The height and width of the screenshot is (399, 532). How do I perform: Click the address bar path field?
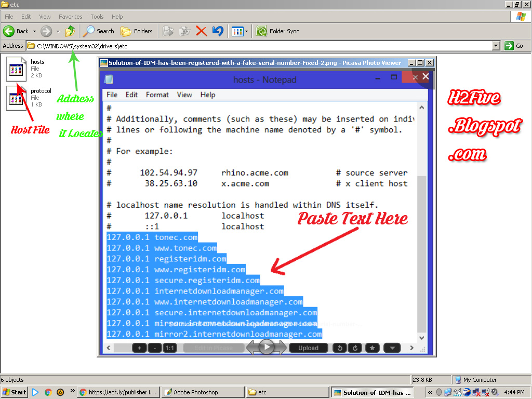pos(259,46)
